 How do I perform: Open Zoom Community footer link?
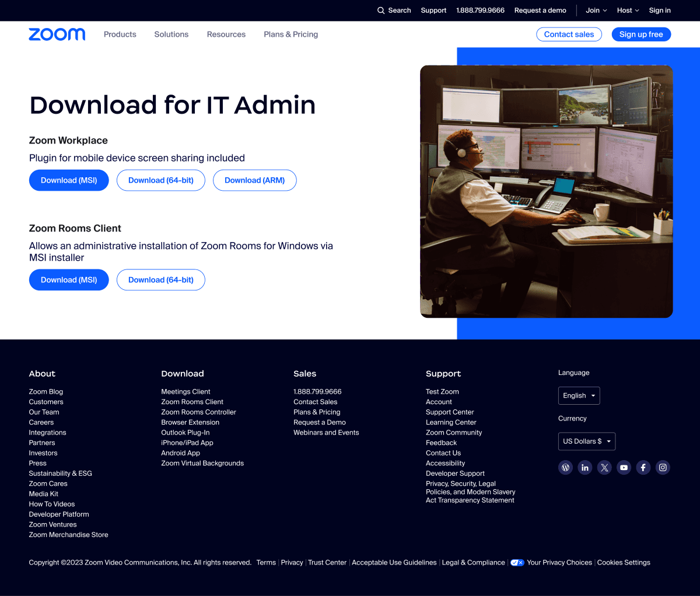pyautogui.click(x=454, y=433)
